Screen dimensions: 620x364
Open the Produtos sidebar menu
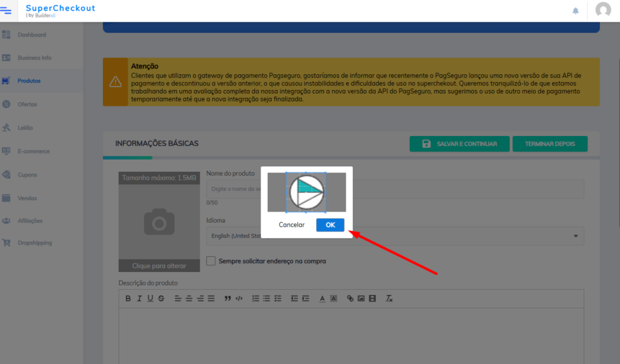[29, 81]
